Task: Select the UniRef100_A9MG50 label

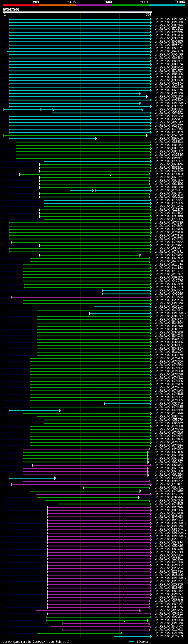Action: (x=169, y=449)
